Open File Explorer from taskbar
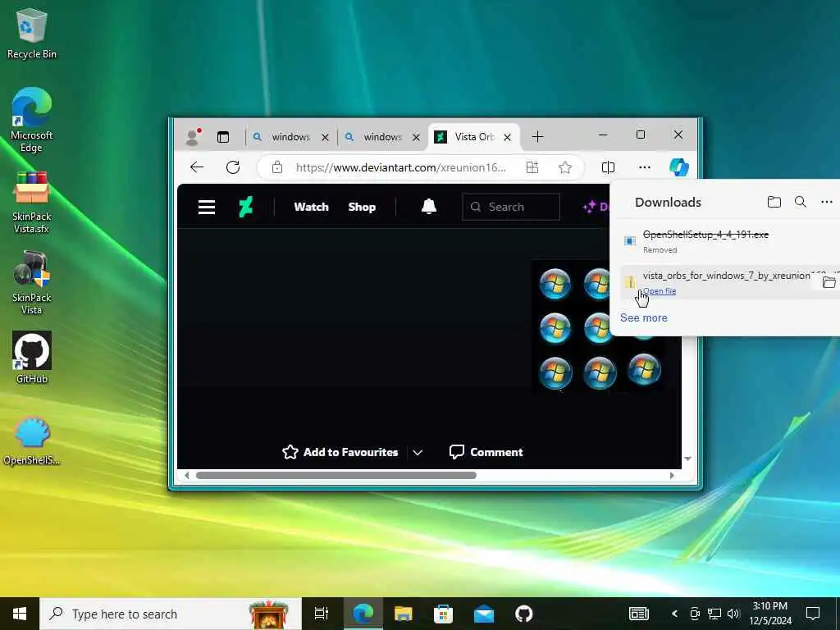The height and width of the screenshot is (630, 840). (404, 614)
